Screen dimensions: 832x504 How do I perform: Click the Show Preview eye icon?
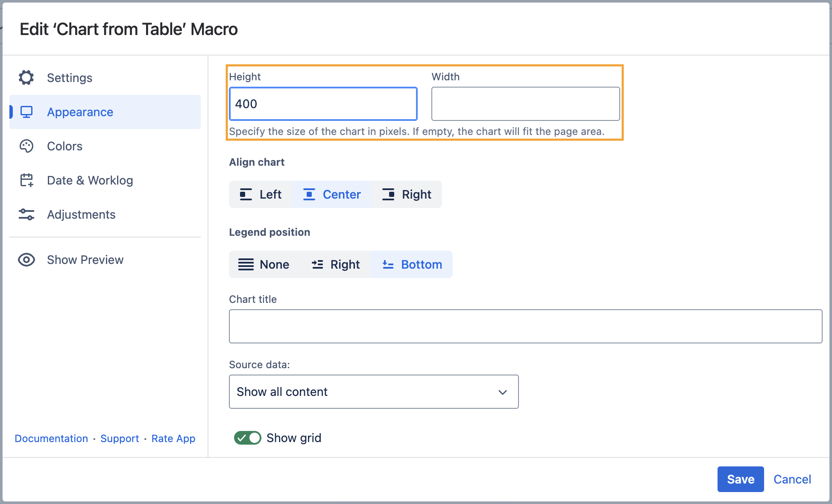point(26,260)
